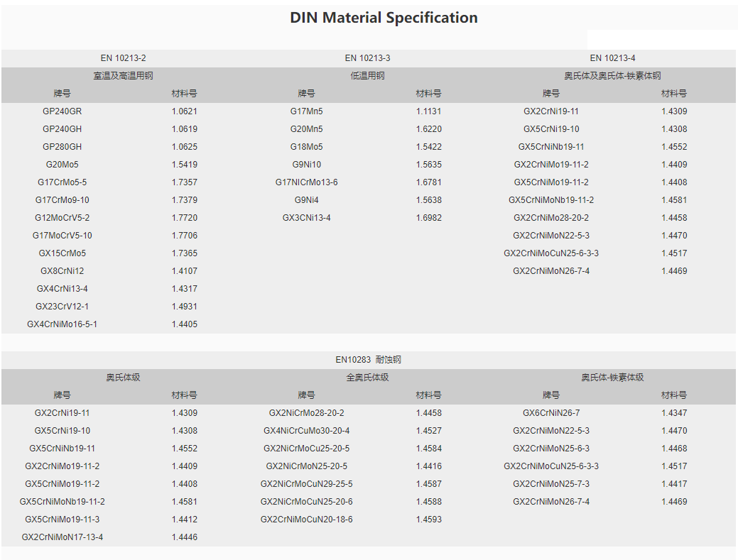Image resolution: width=738 pixels, height=560 pixels.
Task: Select the GX6CrNiN26-7 grade cell
Action: pyautogui.click(x=550, y=413)
